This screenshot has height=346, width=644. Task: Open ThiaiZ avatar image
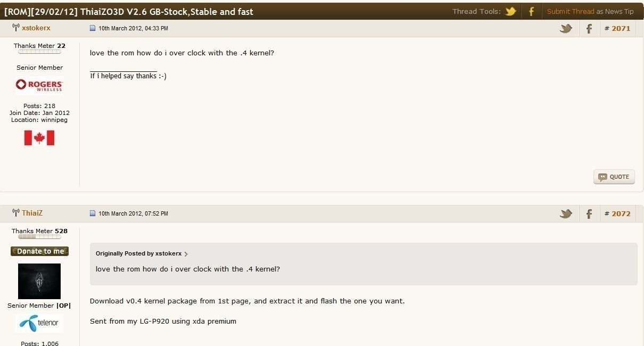pyautogui.click(x=39, y=281)
